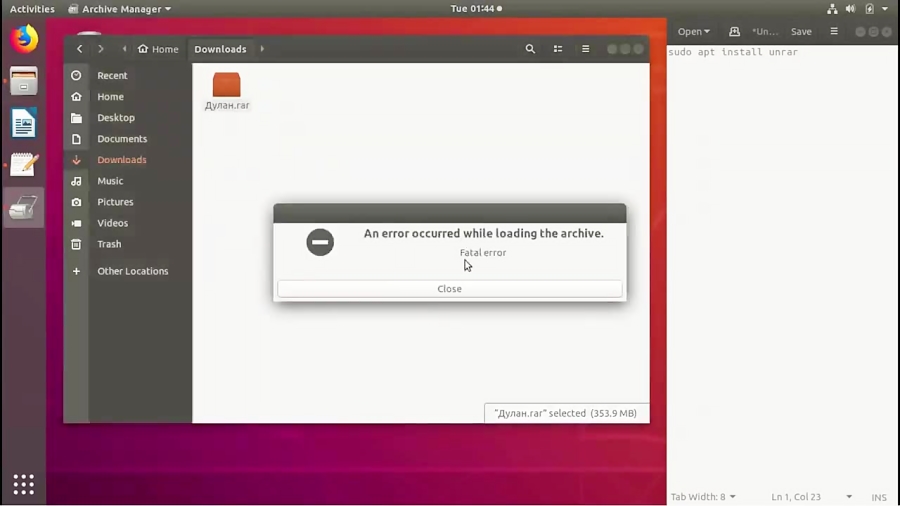
Task: Open the Files hamburger menu
Action: coord(585,49)
